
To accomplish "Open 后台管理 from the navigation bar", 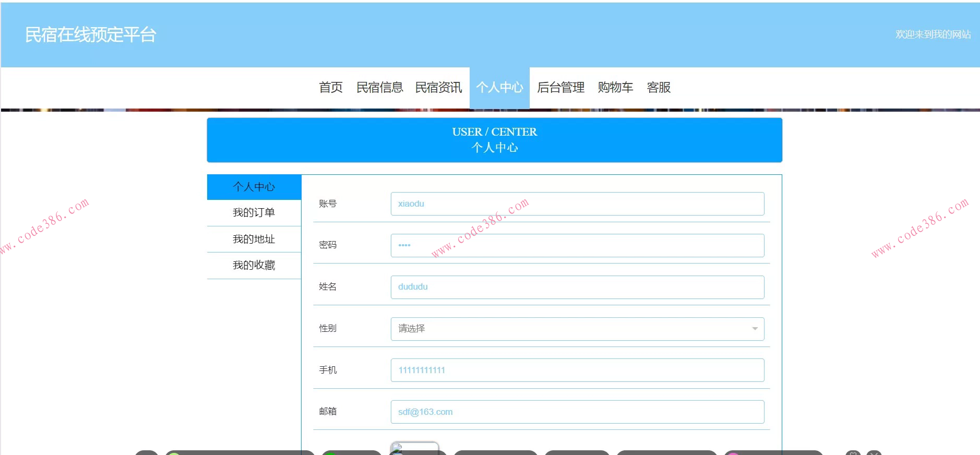I will [560, 87].
